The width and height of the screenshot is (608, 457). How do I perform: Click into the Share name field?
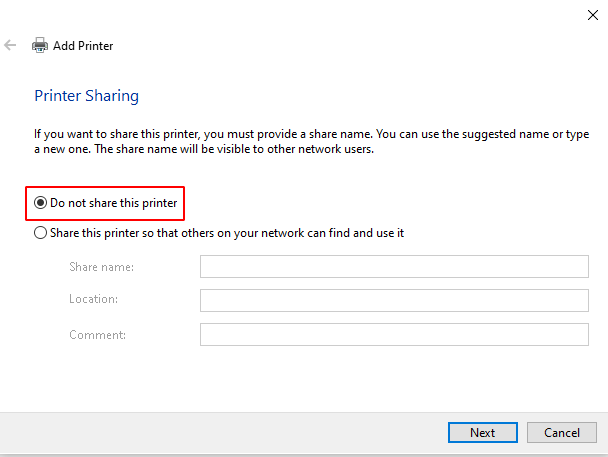click(394, 267)
